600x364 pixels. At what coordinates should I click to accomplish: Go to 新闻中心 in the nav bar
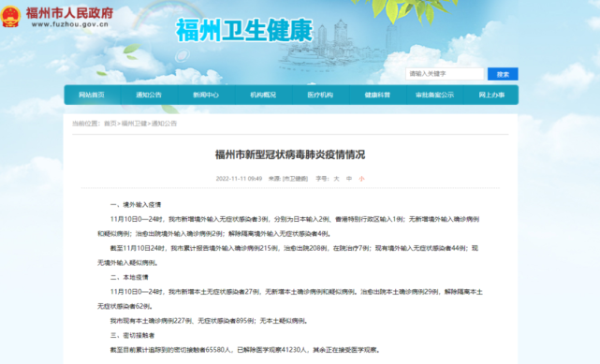coord(206,95)
